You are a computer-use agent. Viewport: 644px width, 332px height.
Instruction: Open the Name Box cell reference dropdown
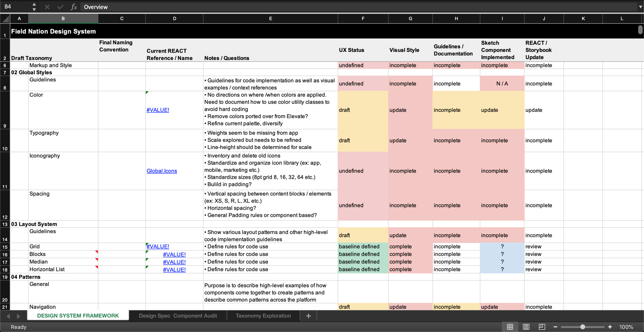(x=34, y=7)
